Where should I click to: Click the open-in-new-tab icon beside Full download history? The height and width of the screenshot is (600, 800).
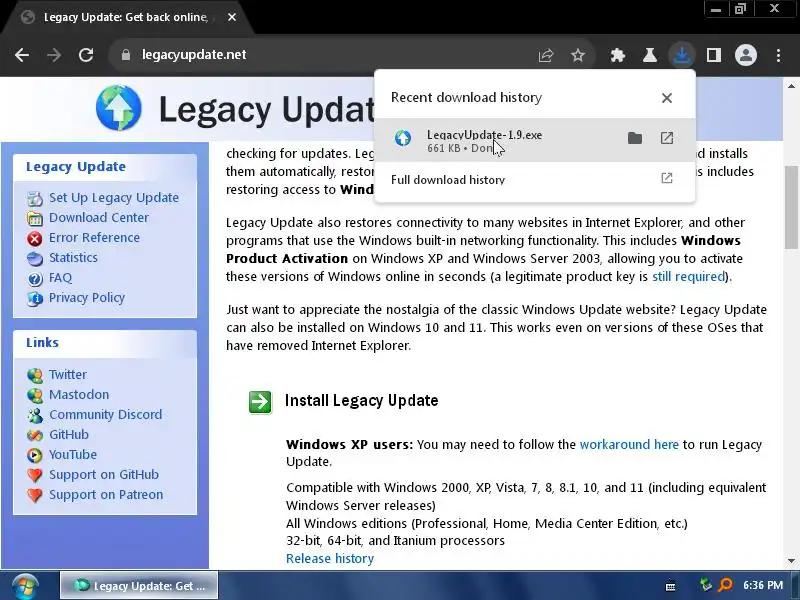click(x=667, y=178)
